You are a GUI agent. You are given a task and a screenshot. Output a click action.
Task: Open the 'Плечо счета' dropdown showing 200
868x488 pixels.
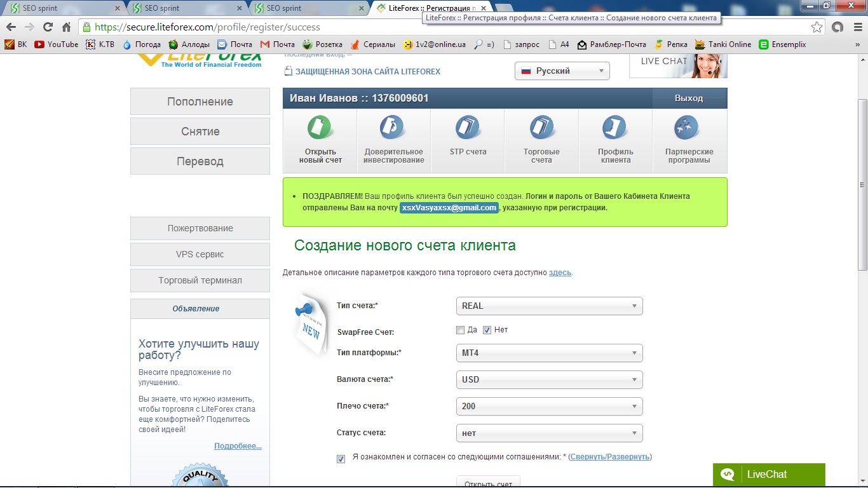(550, 407)
